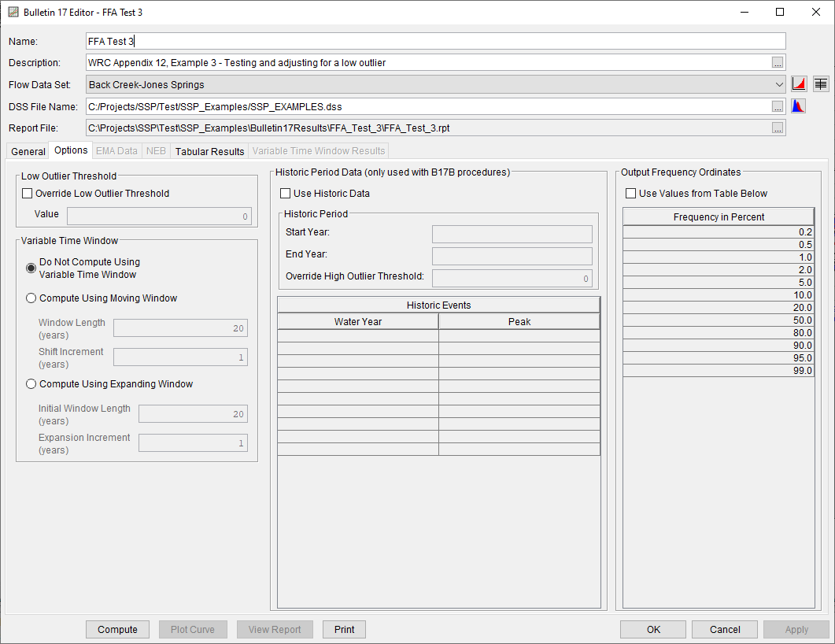The width and height of the screenshot is (835, 644).
Task: Open the DSS file plot icon
Action: pos(798,106)
